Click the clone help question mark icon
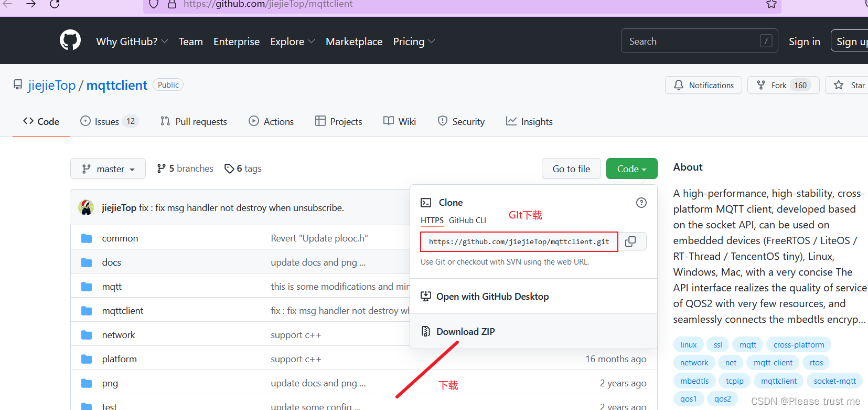The height and width of the screenshot is (410, 868). tap(641, 203)
